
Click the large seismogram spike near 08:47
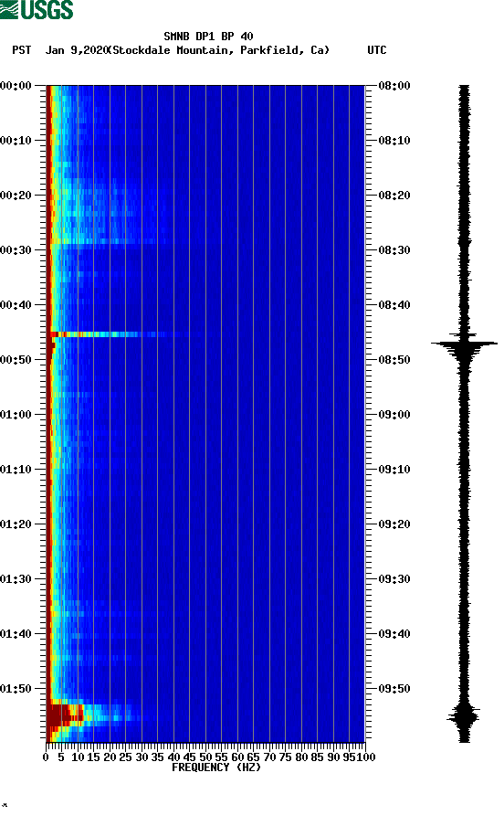[464, 344]
